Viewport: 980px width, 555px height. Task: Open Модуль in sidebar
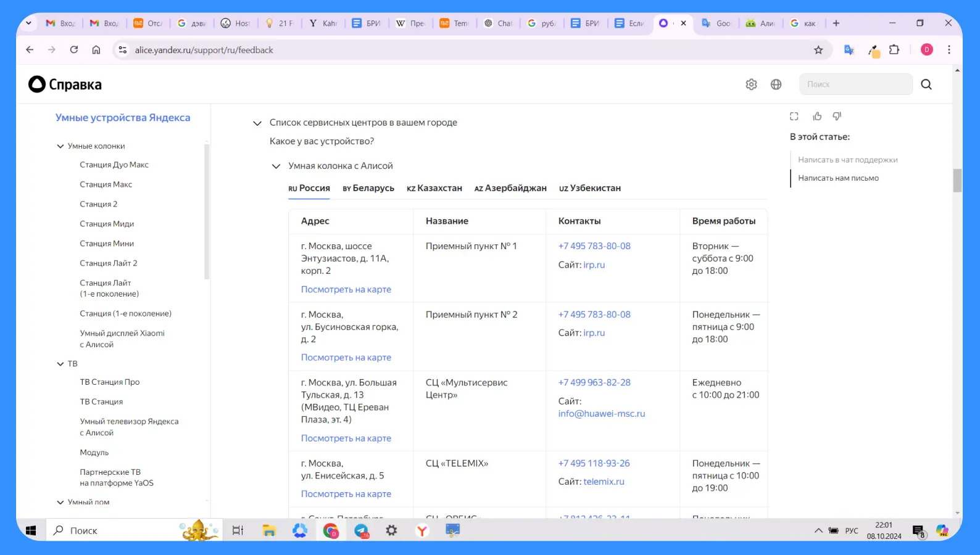click(x=94, y=453)
